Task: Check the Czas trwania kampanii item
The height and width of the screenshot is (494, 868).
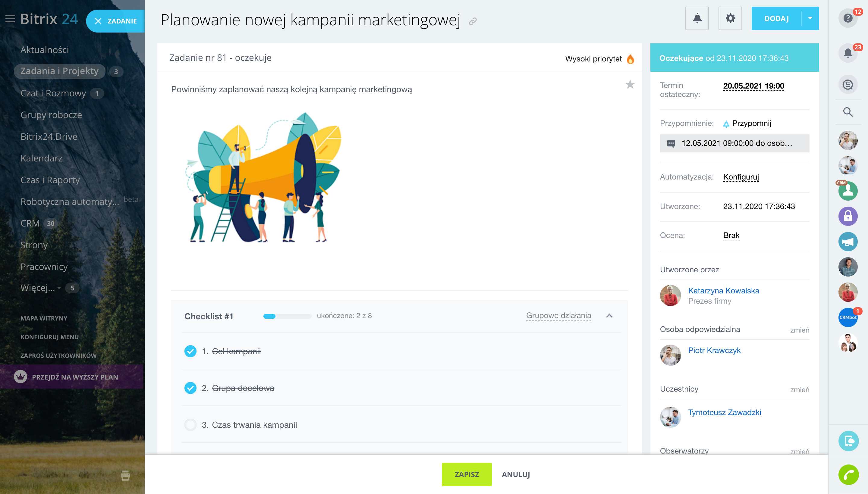Action: pos(190,425)
